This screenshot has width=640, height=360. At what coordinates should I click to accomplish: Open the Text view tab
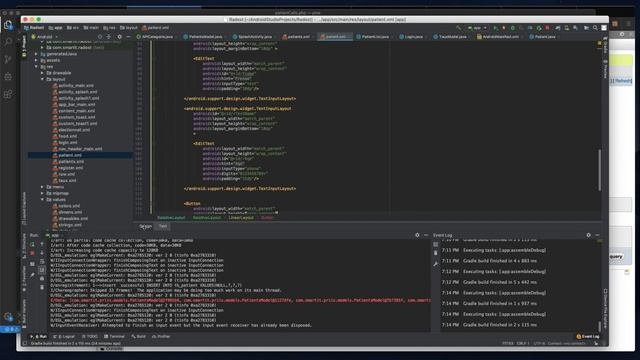coord(163,226)
